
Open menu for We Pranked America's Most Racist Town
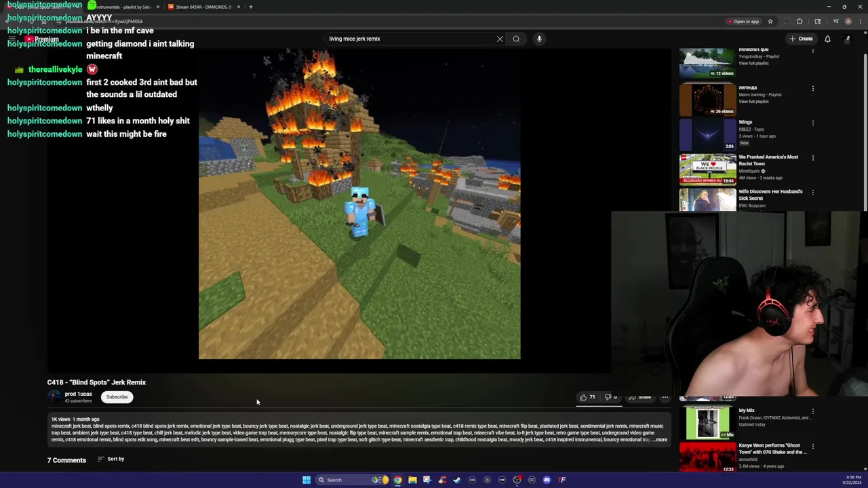(x=812, y=158)
